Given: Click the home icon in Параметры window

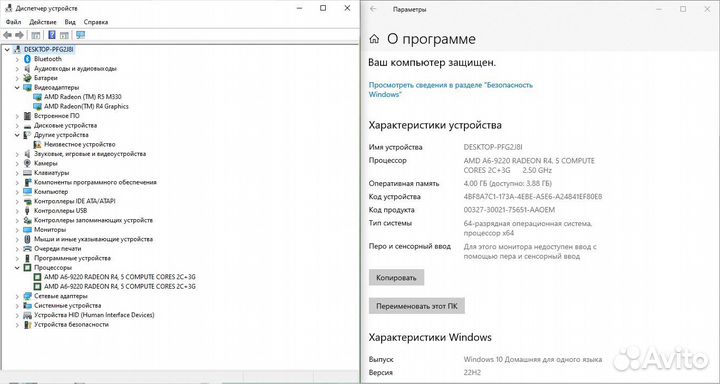Looking at the screenshot, I should click(x=374, y=39).
